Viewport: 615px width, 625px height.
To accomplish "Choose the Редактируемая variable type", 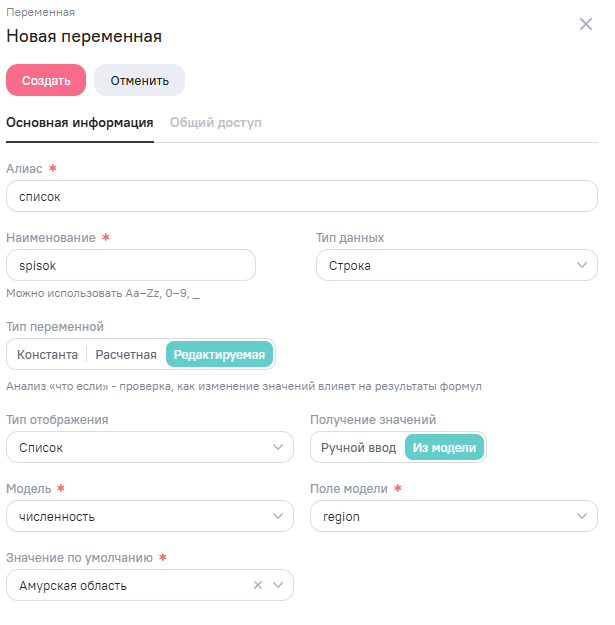I will tap(220, 355).
